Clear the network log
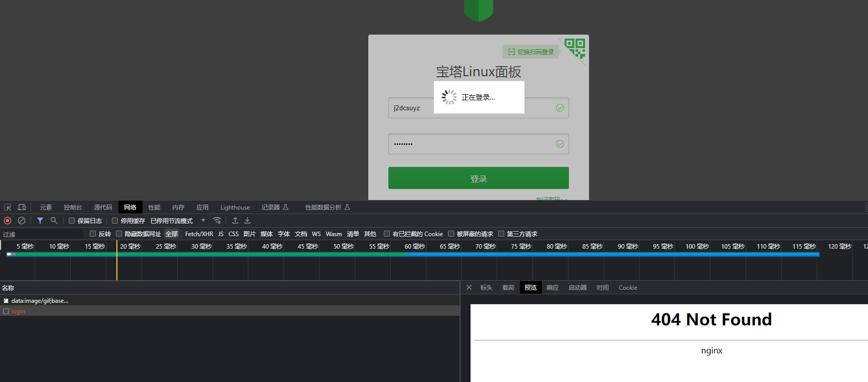 [x=22, y=221]
